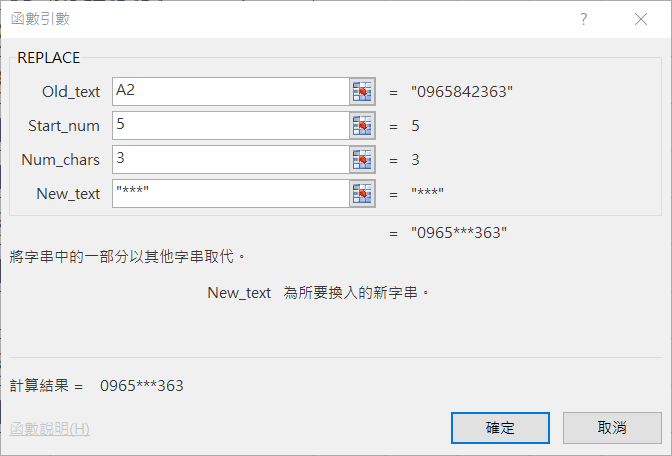Click the question mark help icon
672x456 pixels.
pyautogui.click(x=583, y=19)
